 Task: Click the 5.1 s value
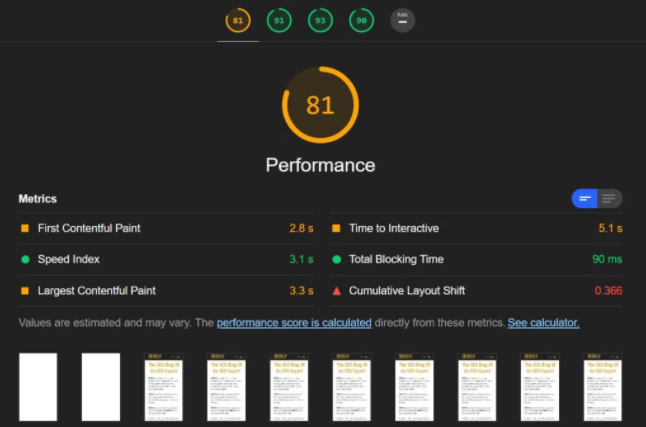tap(610, 228)
